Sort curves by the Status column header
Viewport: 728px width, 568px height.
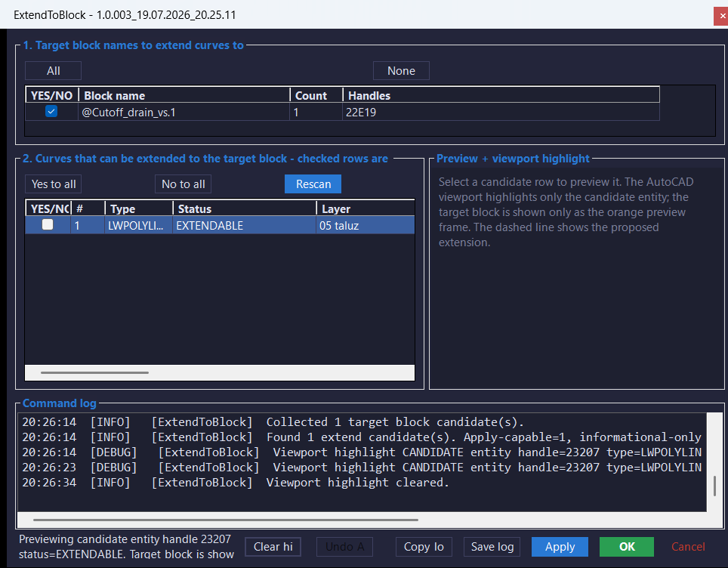click(245, 208)
